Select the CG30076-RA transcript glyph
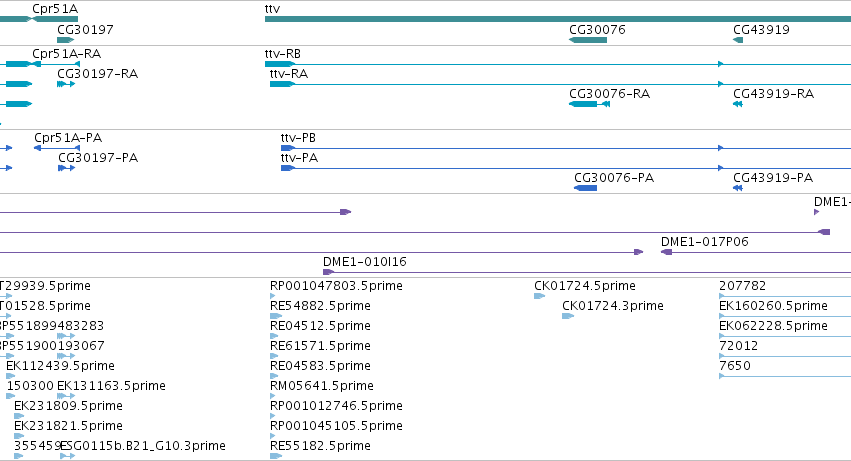This screenshot has width=851, height=461. 589,104
